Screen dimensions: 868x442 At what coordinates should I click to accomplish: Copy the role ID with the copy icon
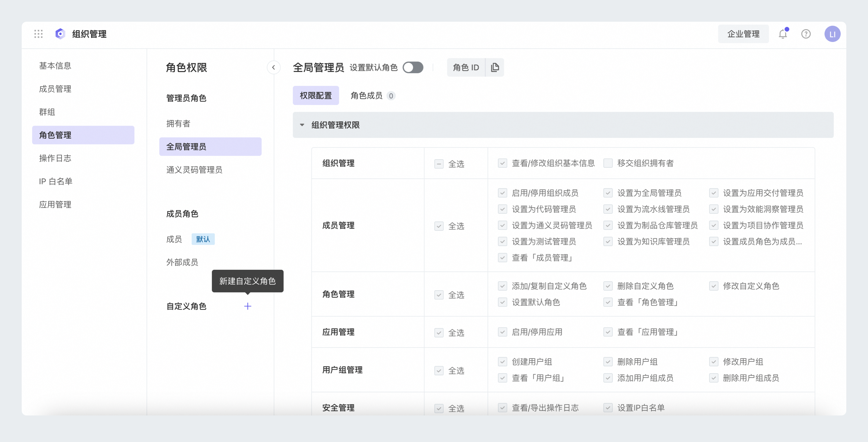495,68
